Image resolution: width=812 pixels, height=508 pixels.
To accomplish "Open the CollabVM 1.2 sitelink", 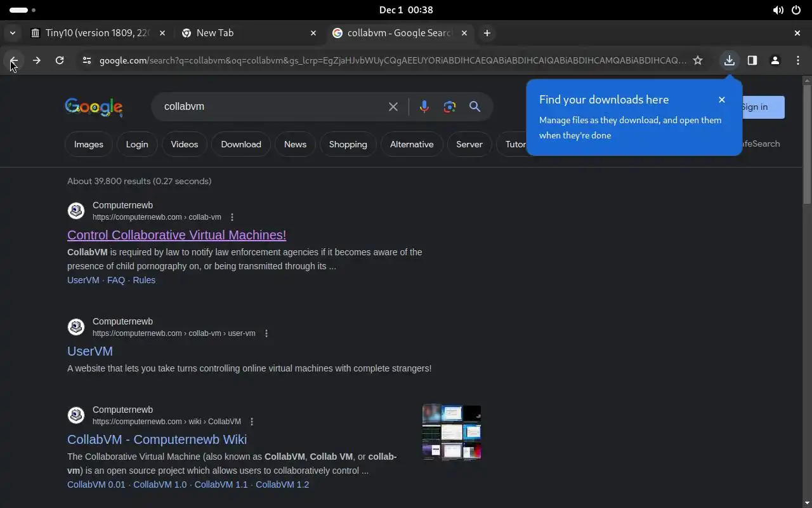I will click(x=282, y=485).
